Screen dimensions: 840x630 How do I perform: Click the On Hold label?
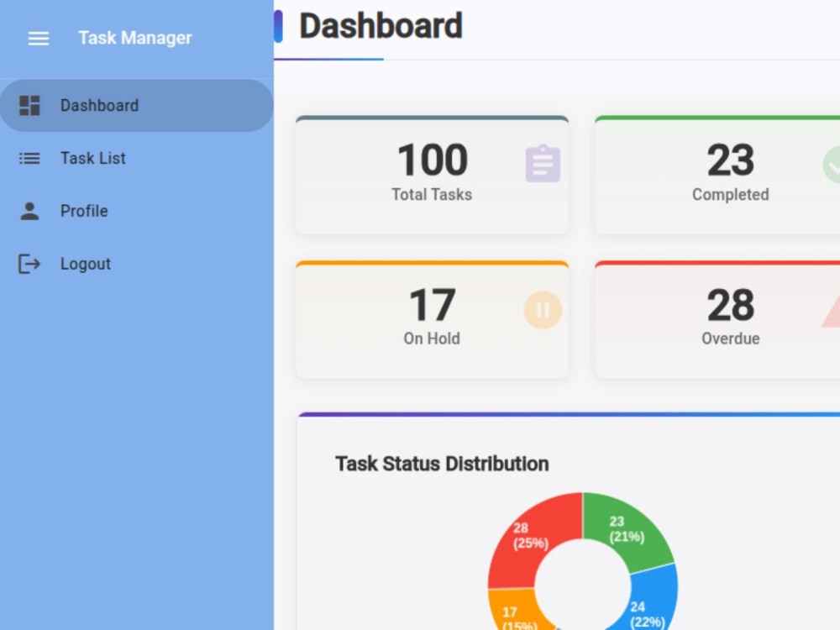432,339
